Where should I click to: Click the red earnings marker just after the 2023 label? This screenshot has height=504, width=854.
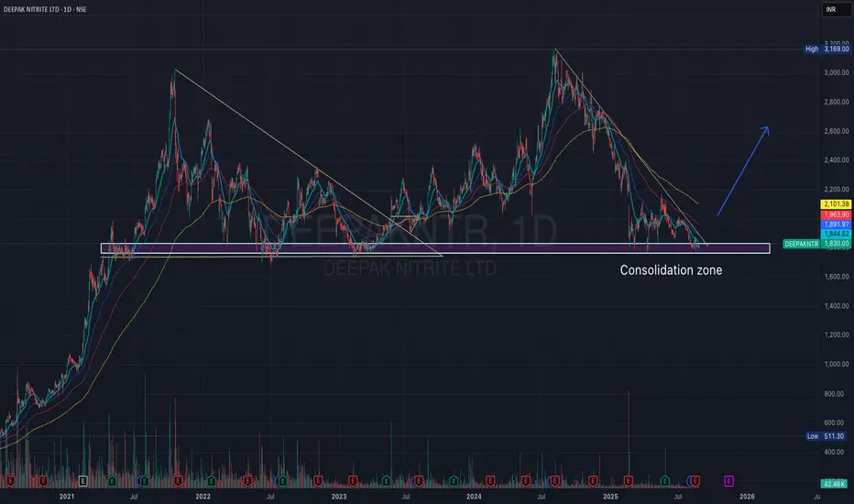point(353,481)
